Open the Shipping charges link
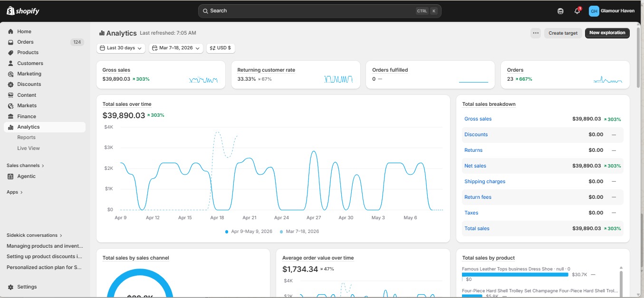Screen dimensions: 644x298 [x=485, y=182]
